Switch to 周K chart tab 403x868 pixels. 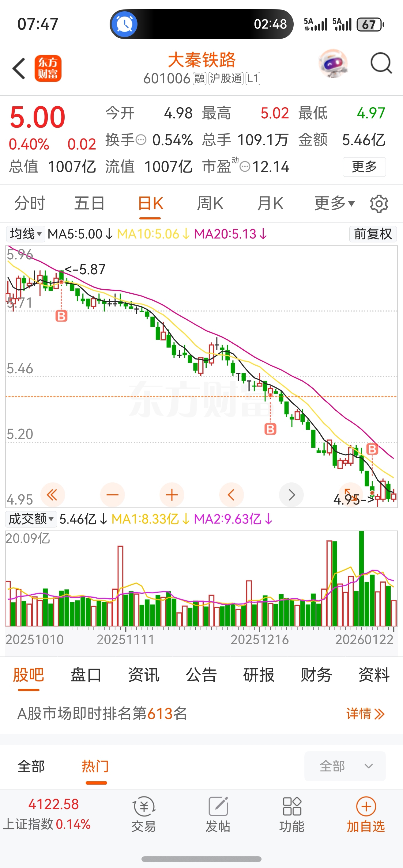[210, 204]
